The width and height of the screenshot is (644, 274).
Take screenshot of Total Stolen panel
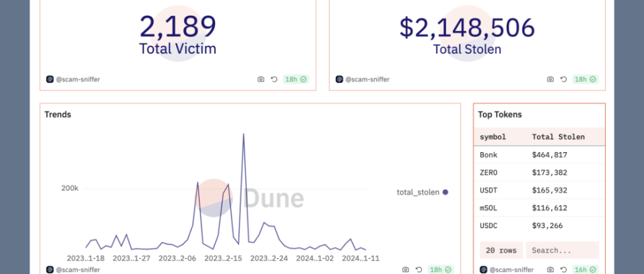click(x=549, y=79)
